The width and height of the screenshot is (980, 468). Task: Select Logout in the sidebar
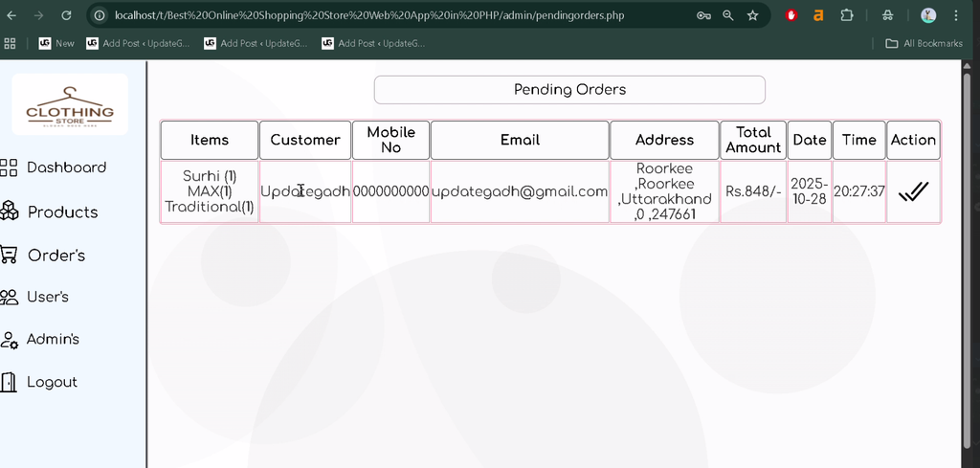52,382
